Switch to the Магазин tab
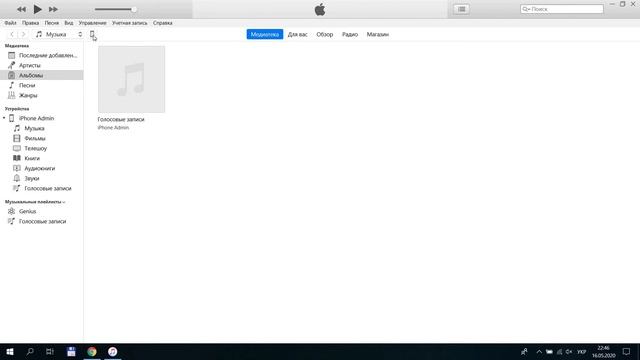Screen dimensions: 640x360 tap(378, 34)
